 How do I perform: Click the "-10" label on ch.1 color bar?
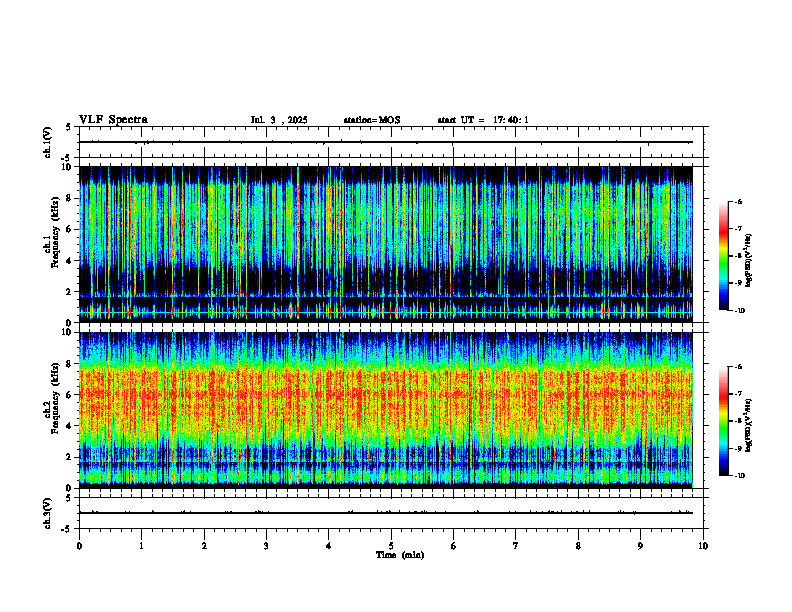coord(739,311)
